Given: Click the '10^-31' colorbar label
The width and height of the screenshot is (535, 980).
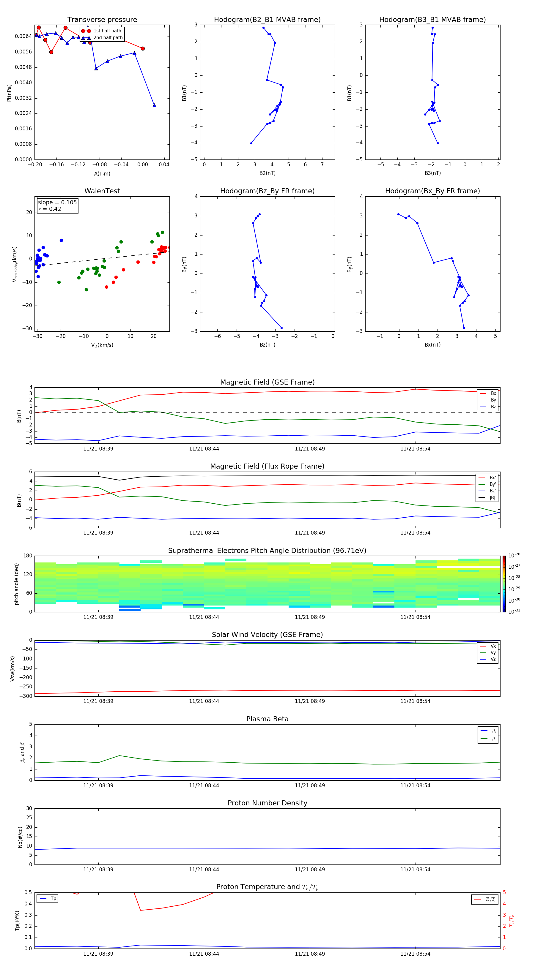Looking at the screenshot, I should coord(514,611).
